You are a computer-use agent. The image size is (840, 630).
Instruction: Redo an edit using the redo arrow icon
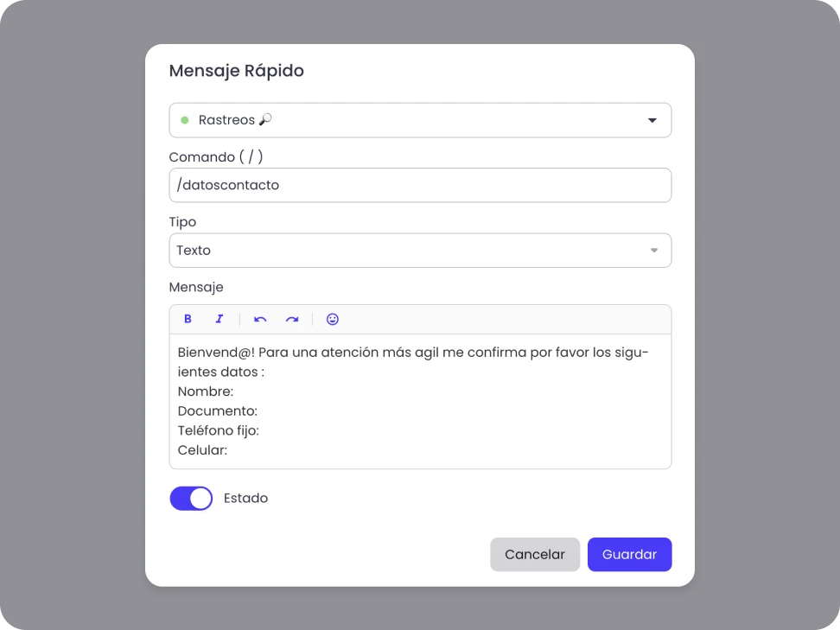(x=292, y=319)
